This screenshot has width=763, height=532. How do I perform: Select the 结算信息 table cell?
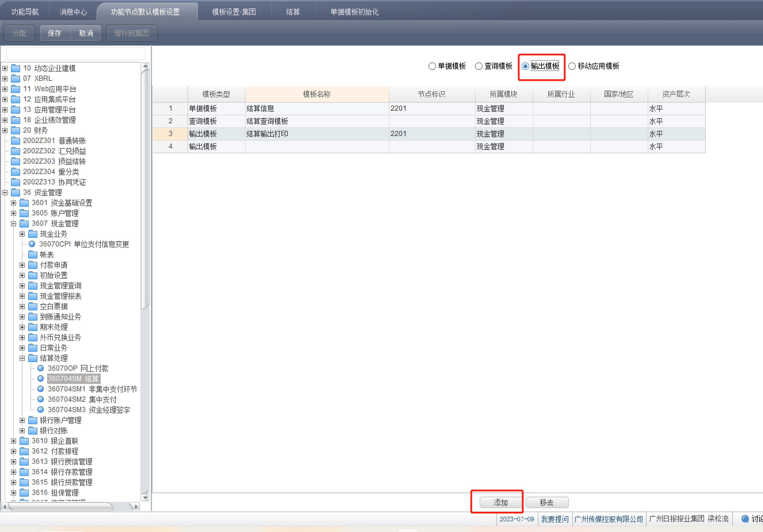(x=317, y=109)
